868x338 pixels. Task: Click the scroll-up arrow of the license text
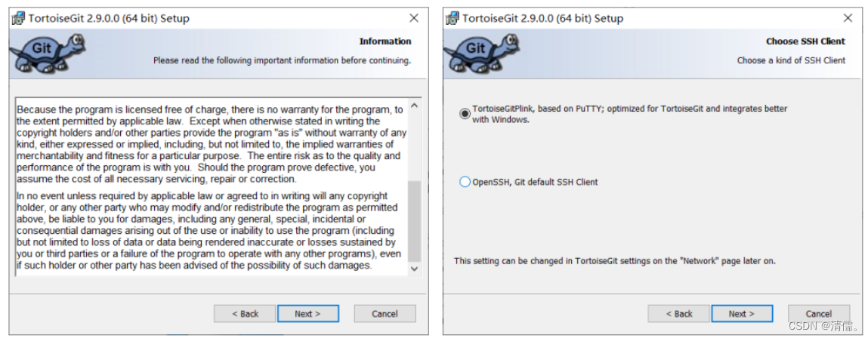point(414,106)
